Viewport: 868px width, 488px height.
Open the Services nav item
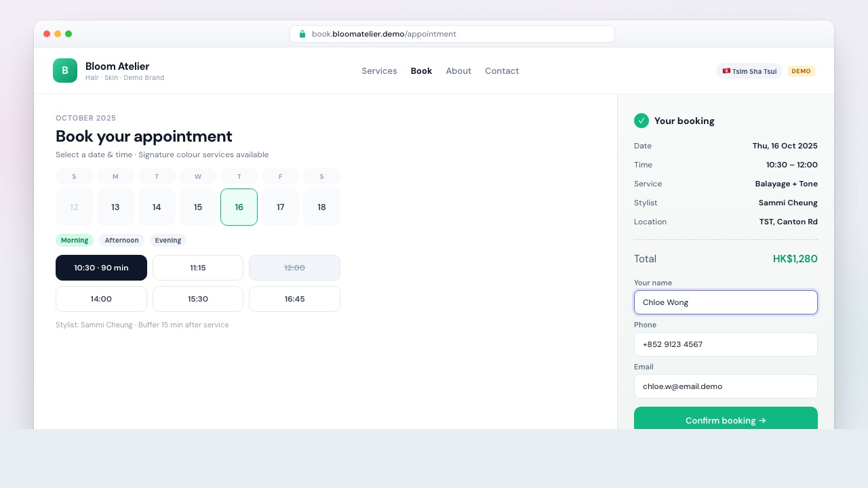click(x=379, y=71)
